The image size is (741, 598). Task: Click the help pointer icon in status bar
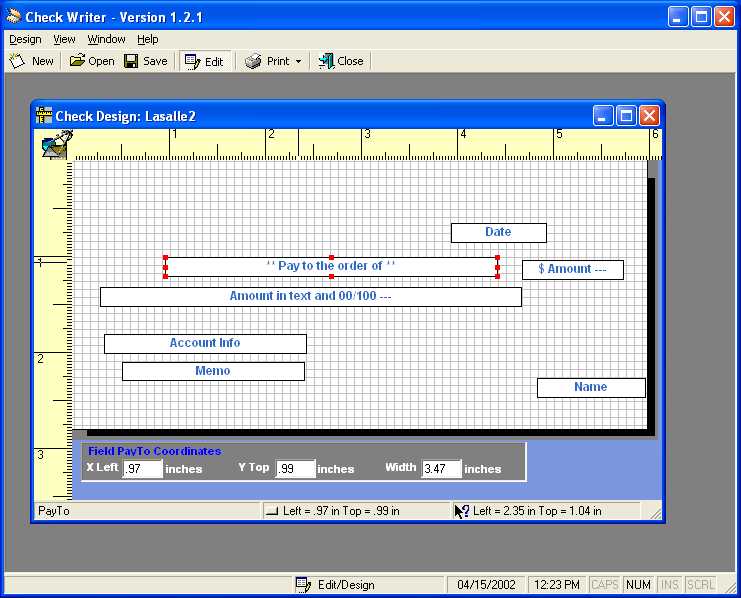(461, 511)
